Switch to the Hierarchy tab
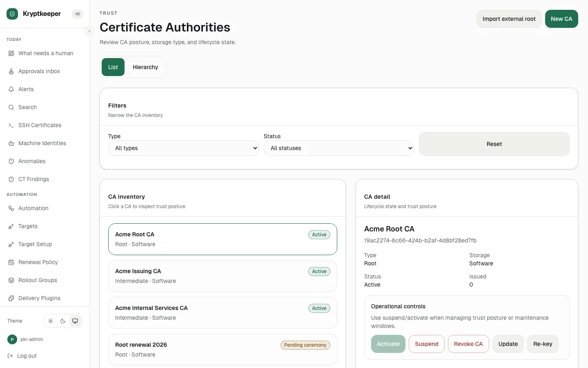This screenshot has width=588, height=368. pyautogui.click(x=145, y=67)
